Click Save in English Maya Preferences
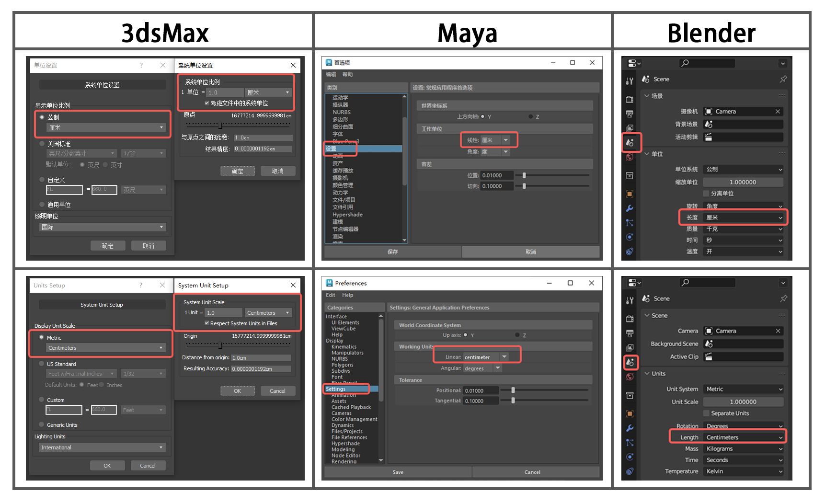 (398, 472)
